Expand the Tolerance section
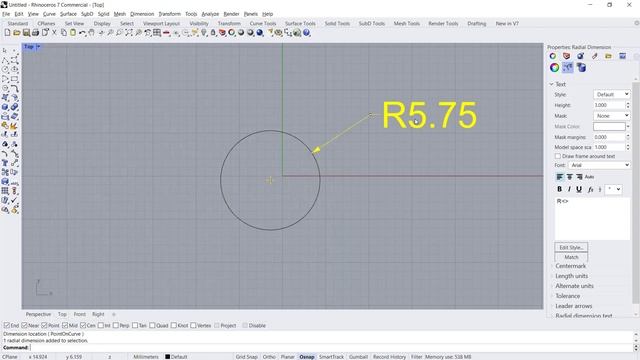This screenshot has width=640, height=360. tap(567, 296)
